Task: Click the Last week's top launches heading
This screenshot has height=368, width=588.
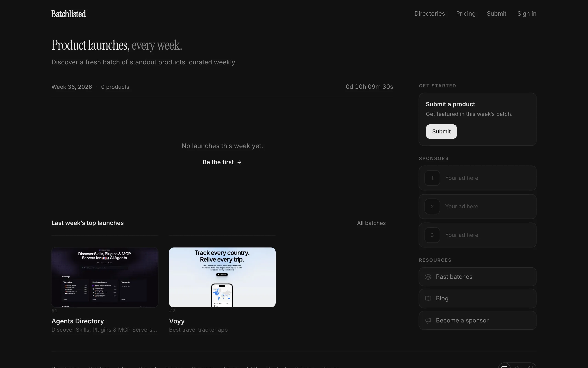Action: click(x=88, y=223)
